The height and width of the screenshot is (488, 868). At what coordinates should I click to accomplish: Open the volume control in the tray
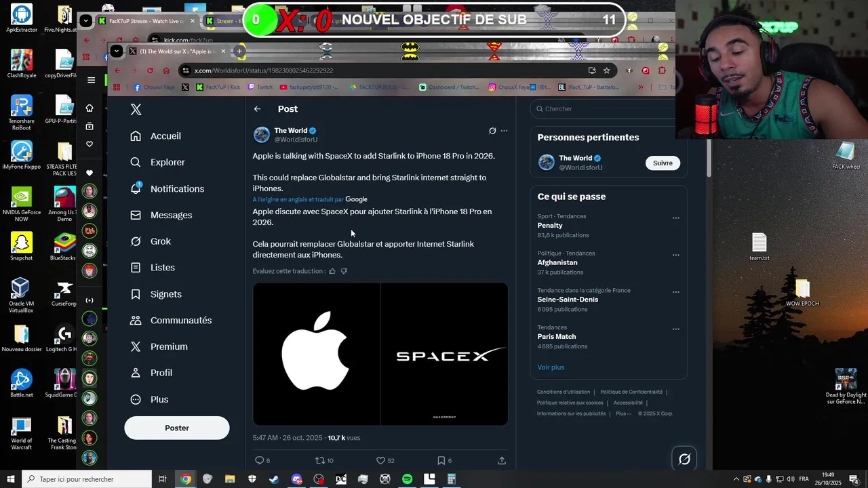click(x=790, y=479)
